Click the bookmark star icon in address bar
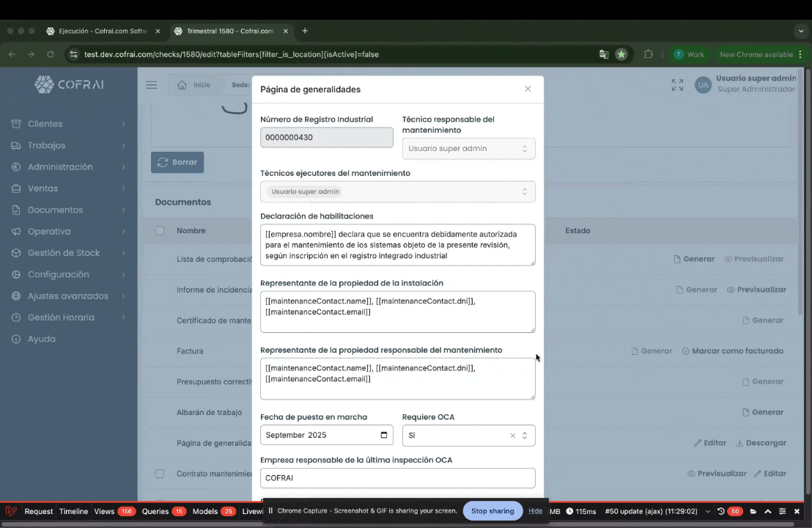Viewport: 812px width, 528px height. 621,54
